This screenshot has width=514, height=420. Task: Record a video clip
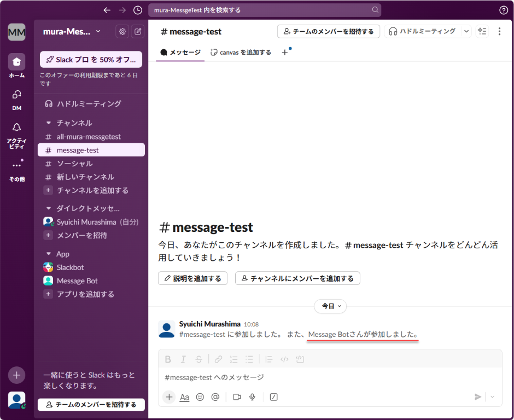pyautogui.click(x=237, y=397)
